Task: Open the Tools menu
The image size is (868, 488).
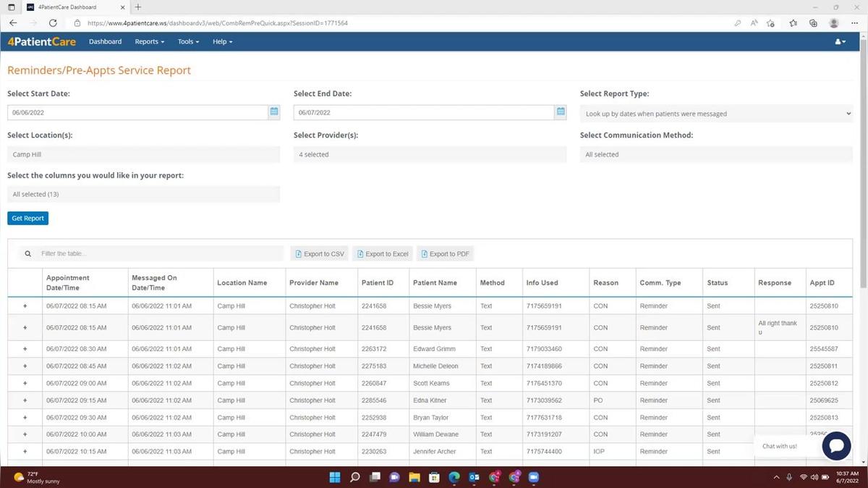Action: [187, 41]
